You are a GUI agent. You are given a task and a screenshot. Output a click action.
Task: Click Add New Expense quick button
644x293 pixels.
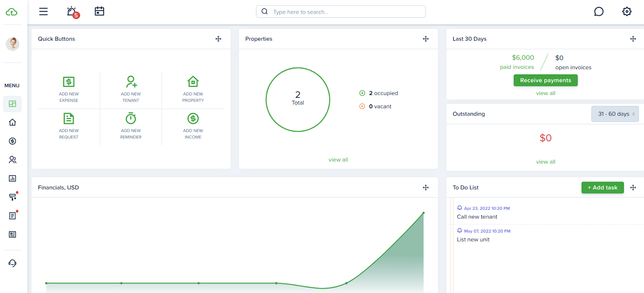tap(69, 89)
